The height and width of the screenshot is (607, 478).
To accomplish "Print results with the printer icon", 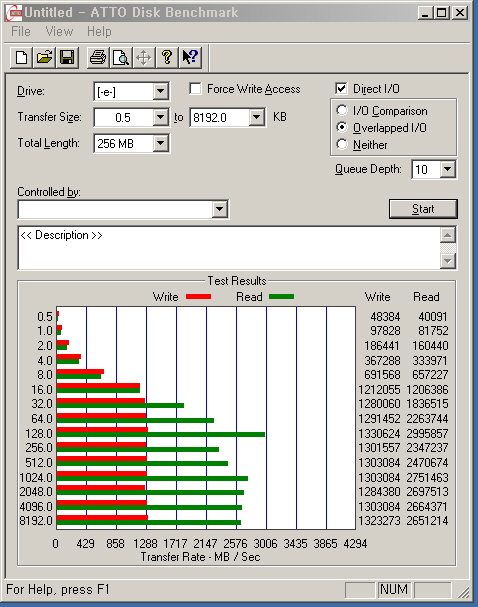I will click(x=98, y=58).
